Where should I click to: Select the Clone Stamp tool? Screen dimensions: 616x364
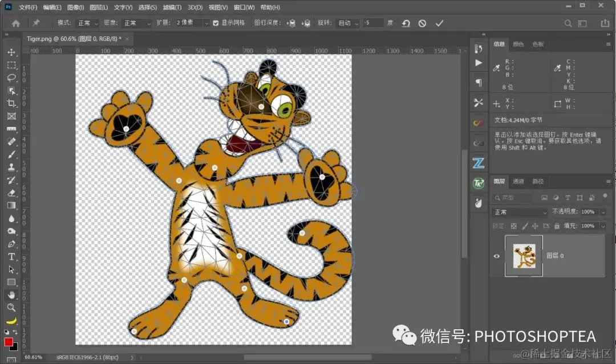pyautogui.click(x=11, y=167)
